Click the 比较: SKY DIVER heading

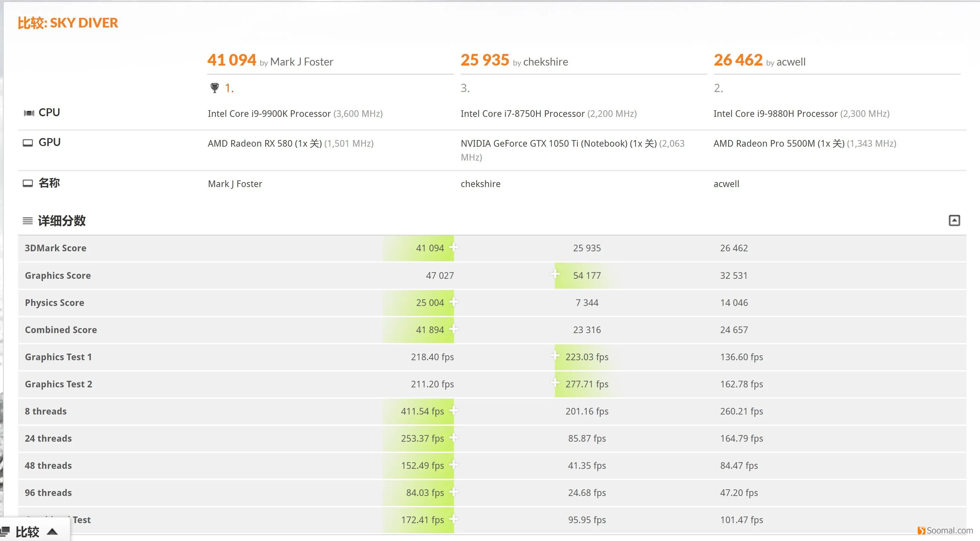click(68, 23)
